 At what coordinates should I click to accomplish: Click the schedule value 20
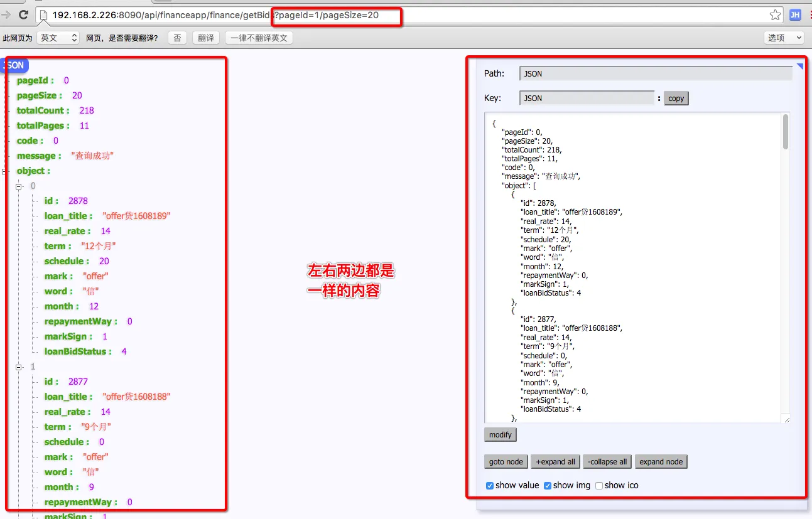click(104, 261)
